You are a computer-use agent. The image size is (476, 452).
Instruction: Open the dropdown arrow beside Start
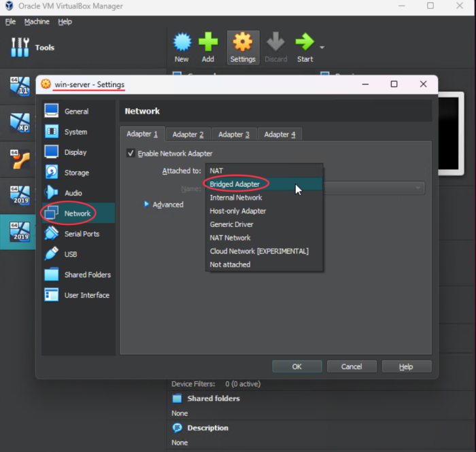(x=322, y=48)
